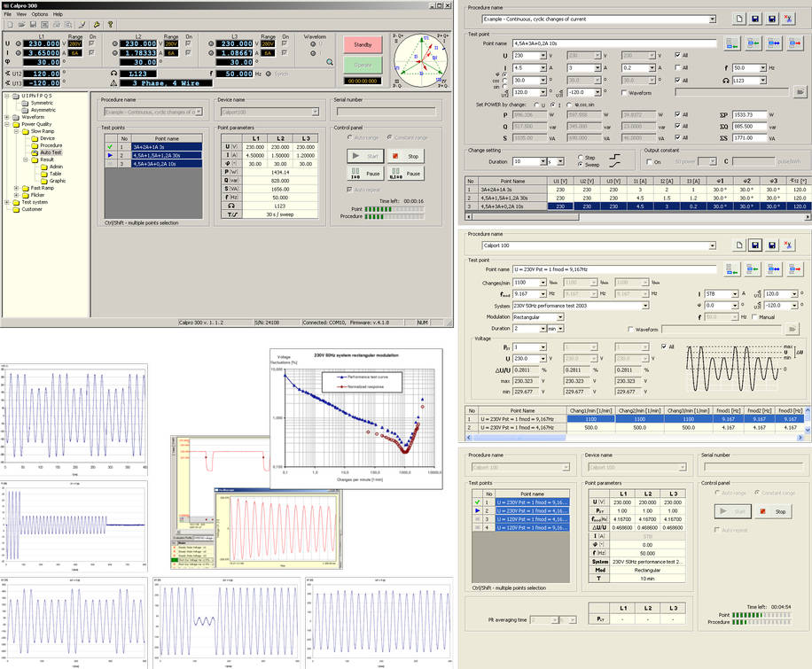Image resolution: width=812 pixels, height=669 pixels.
Task: Expand the Waveform tree node
Action: [7, 117]
